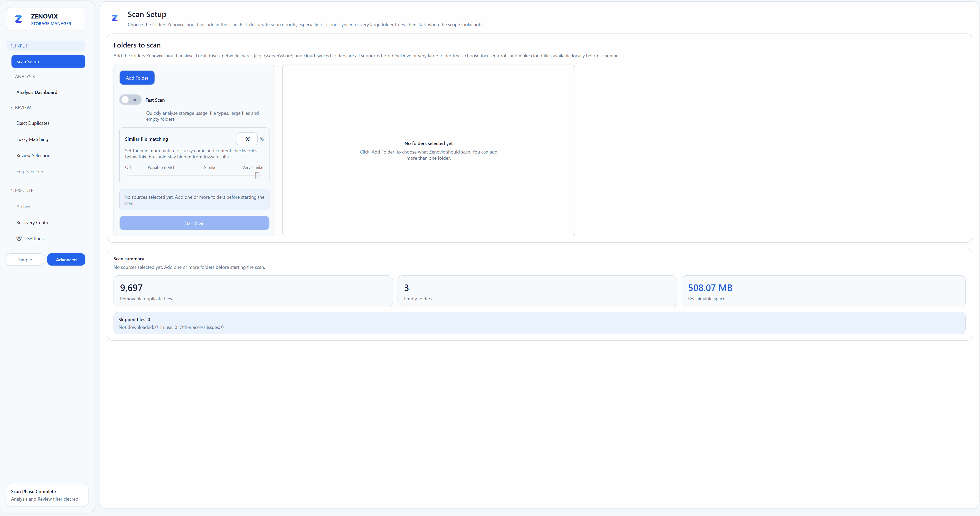Image resolution: width=980 pixels, height=516 pixels.
Task: Click 'No folders selected yet' message
Action: [428, 143]
